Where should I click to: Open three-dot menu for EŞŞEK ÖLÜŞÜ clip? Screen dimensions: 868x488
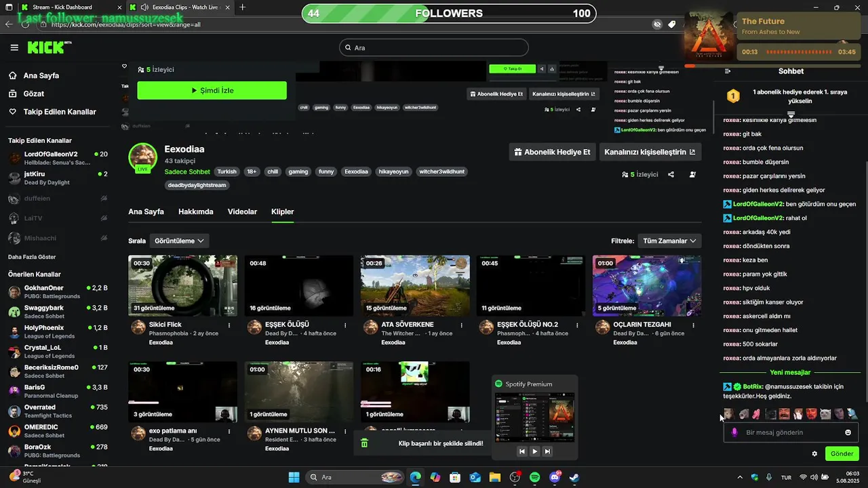[345, 325]
